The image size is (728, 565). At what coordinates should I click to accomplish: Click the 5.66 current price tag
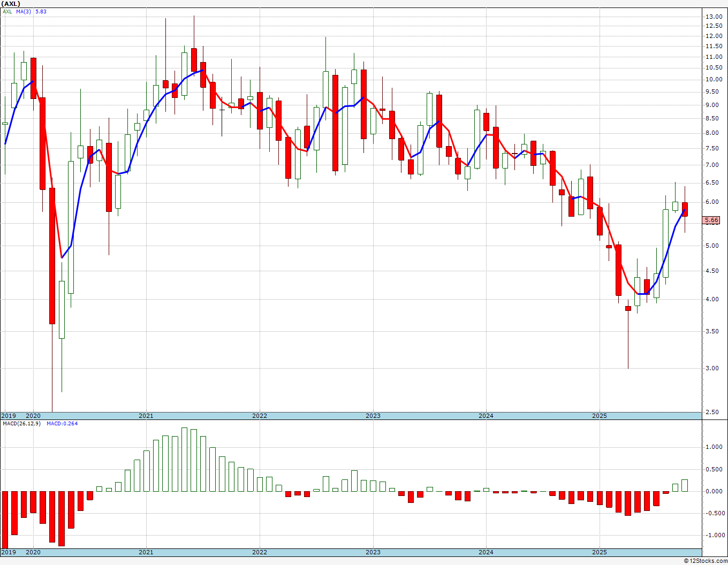click(x=712, y=220)
